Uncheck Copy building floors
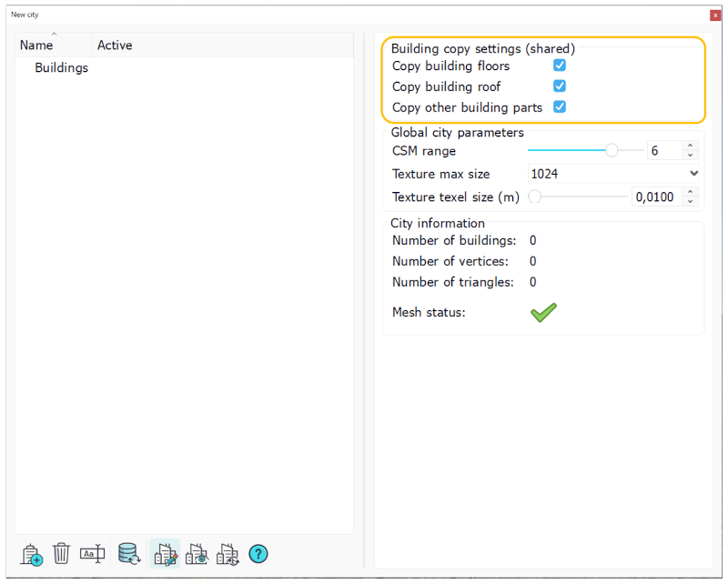The width and height of the screenshot is (728, 584). coord(560,65)
